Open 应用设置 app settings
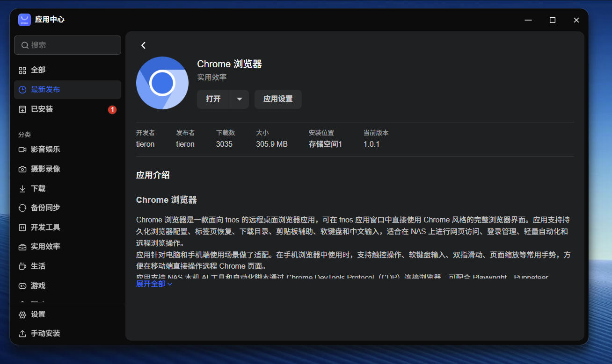This screenshot has width=612, height=364. coord(278,99)
